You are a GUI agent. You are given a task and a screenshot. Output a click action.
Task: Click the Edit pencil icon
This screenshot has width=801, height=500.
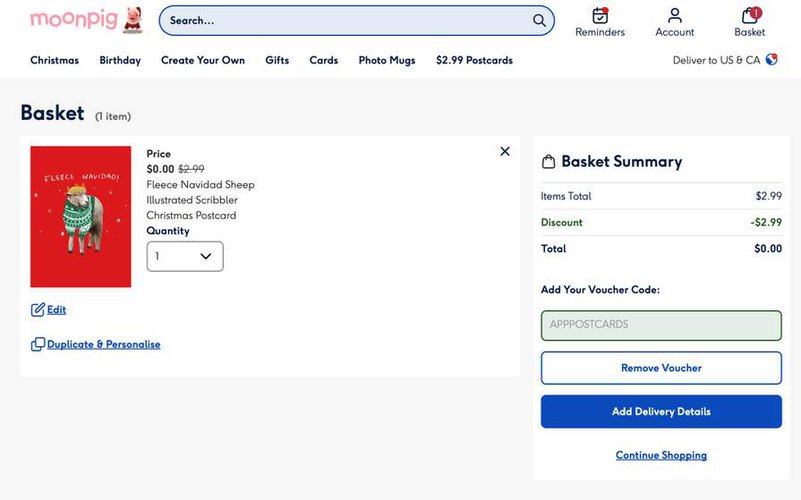pos(38,310)
